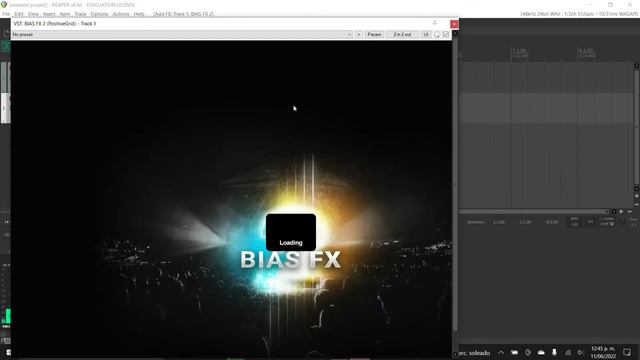The height and width of the screenshot is (360, 640).
Task: Open the Edit menu
Action: click(19, 14)
